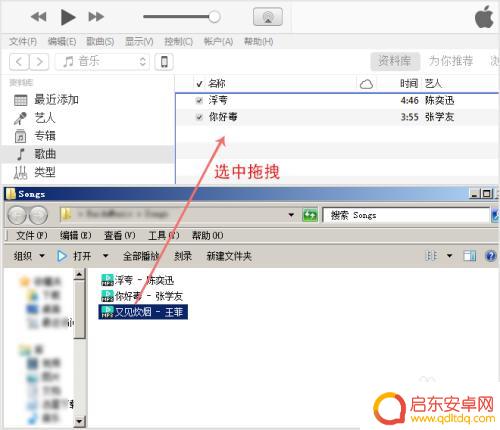
Task: Click the iPhone device icon button
Action: (x=164, y=62)
